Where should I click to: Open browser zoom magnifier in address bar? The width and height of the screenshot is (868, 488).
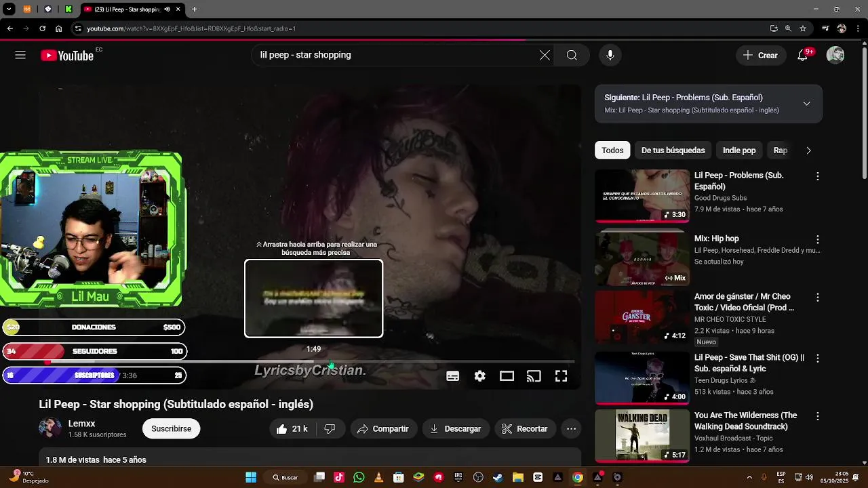788,28
